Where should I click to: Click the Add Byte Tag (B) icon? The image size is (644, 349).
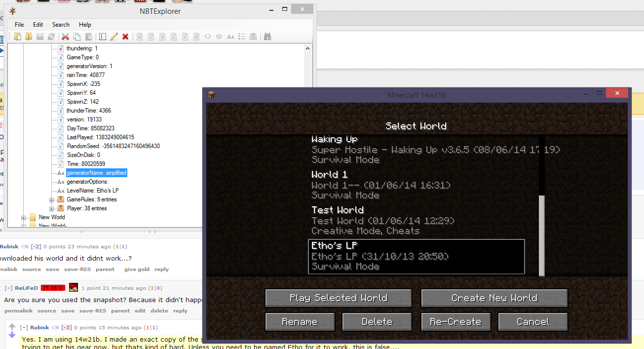tap(139, 37)
